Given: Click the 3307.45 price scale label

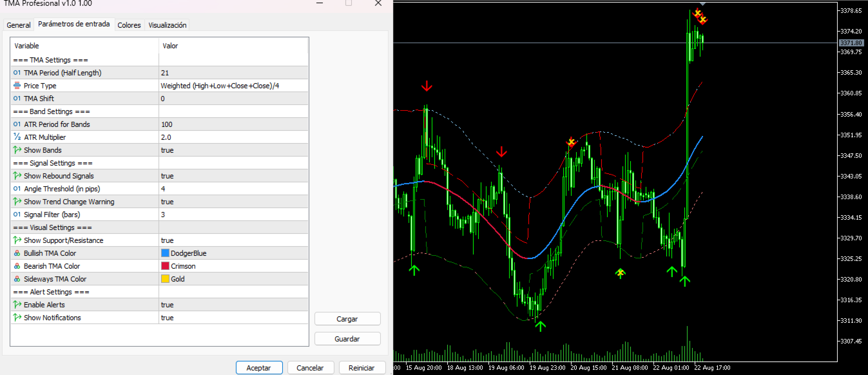Looking at the screenshot, I should pos(851,341).
